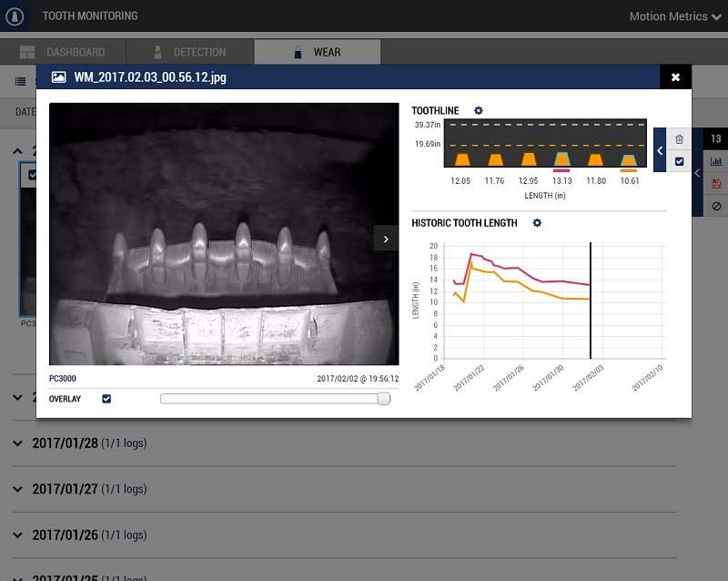The image size is (728, 581).
Task: Select the Wear tab
Action: [x=317, y=52]
